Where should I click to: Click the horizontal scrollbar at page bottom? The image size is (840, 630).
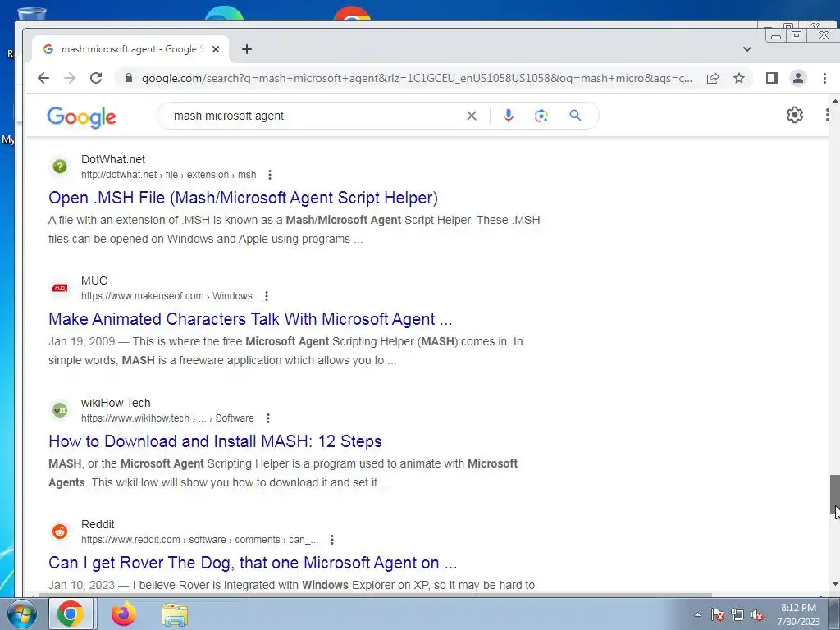(375, 595)
